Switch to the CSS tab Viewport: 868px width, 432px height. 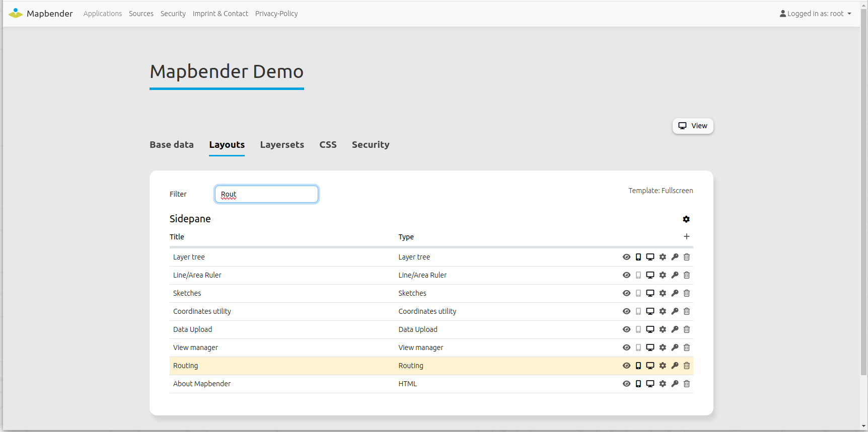328,145
